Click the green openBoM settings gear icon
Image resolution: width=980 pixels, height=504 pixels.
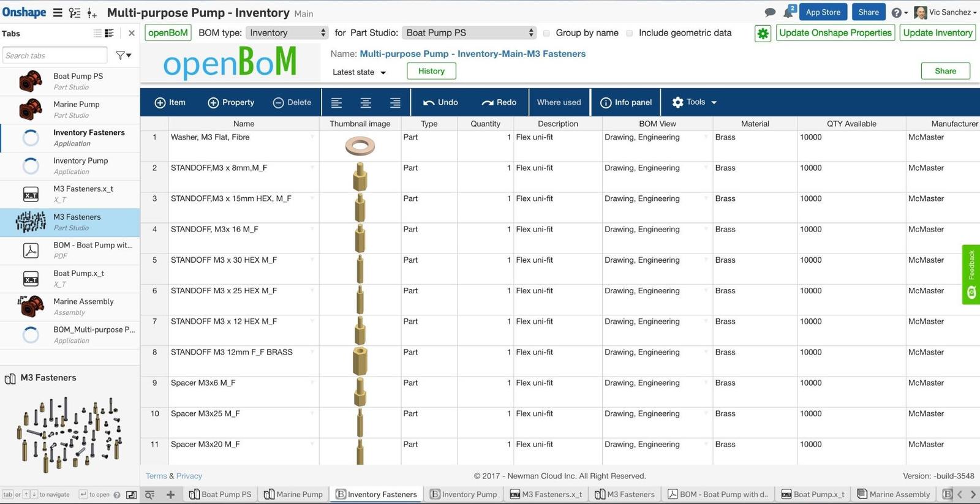[763, 33]
